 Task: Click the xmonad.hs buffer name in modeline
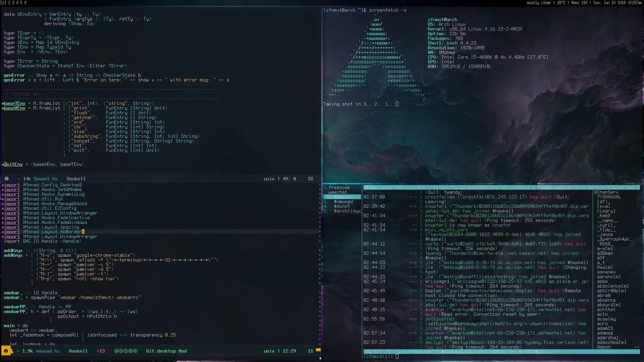click(x=48, y=351)
